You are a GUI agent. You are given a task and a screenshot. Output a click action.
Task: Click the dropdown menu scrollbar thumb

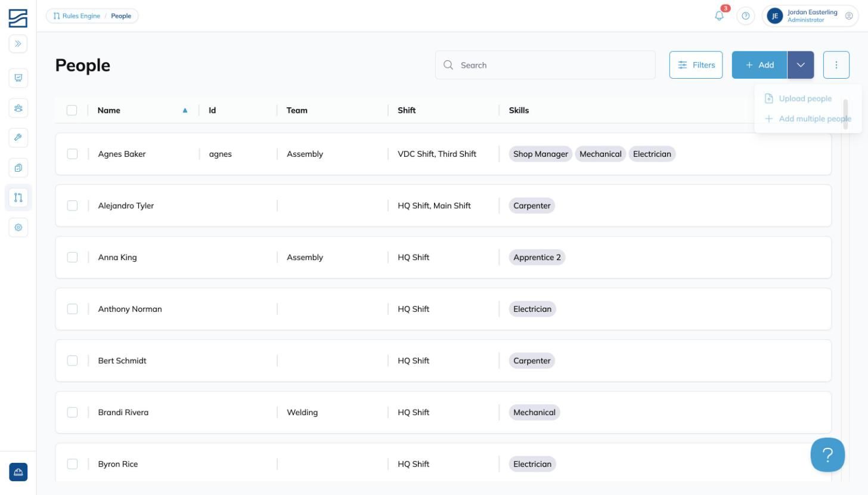pos(845,114)
